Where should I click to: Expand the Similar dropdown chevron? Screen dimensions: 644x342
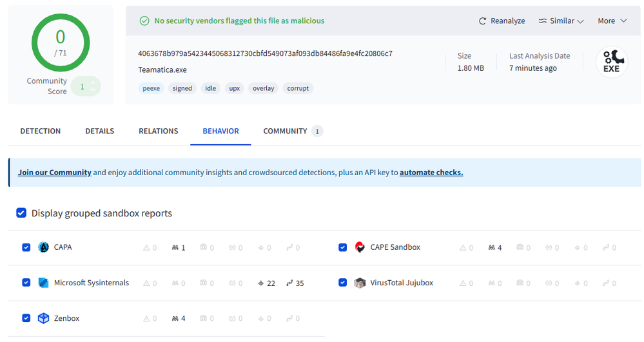pyautogui.click(x=580, y=21)
